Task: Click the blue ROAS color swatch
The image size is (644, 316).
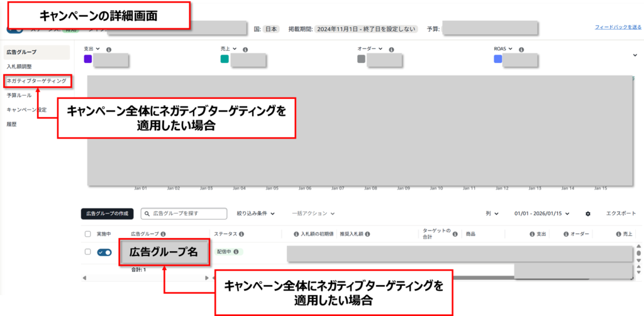Action: pos(498,59)
